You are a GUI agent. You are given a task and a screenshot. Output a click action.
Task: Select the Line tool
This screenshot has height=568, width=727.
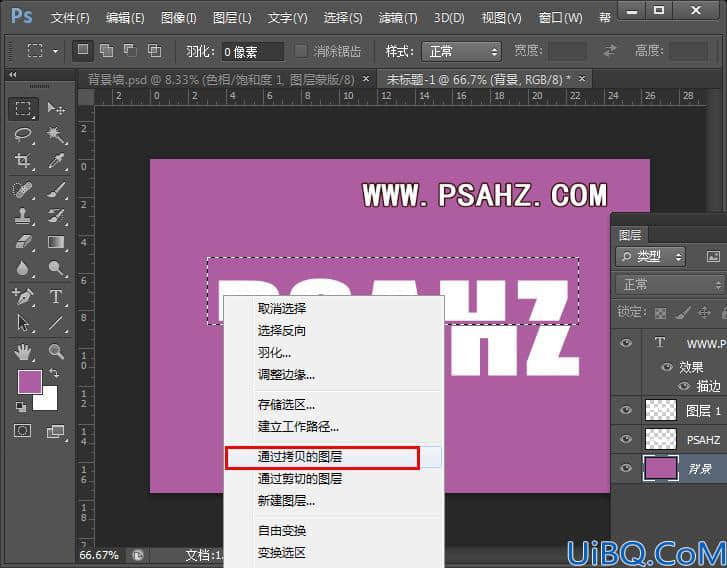click(56, 323)
